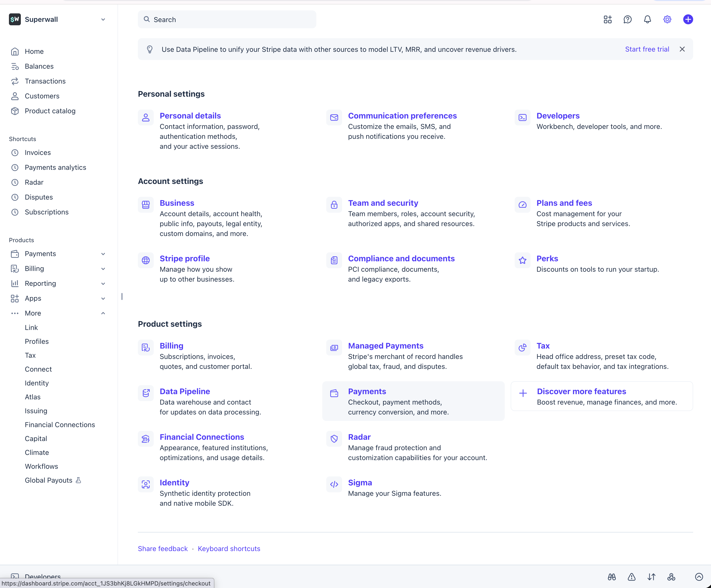Click Keyboard shortcuts link

[229, 549]
